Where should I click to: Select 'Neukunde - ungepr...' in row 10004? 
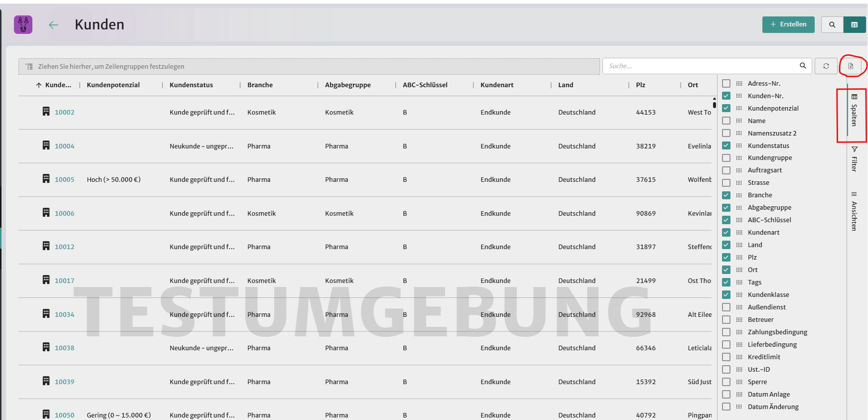pyautogui.click(x=201, y=146)
